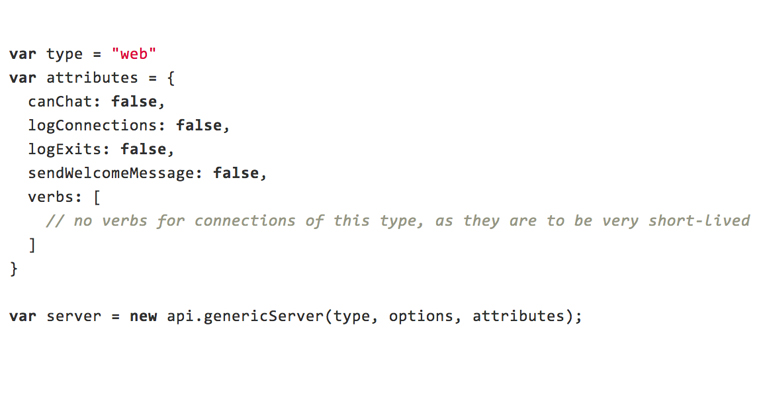Click the closing square bracket of verbs
This screenshot has height=393, width=770.
(32, 245)
